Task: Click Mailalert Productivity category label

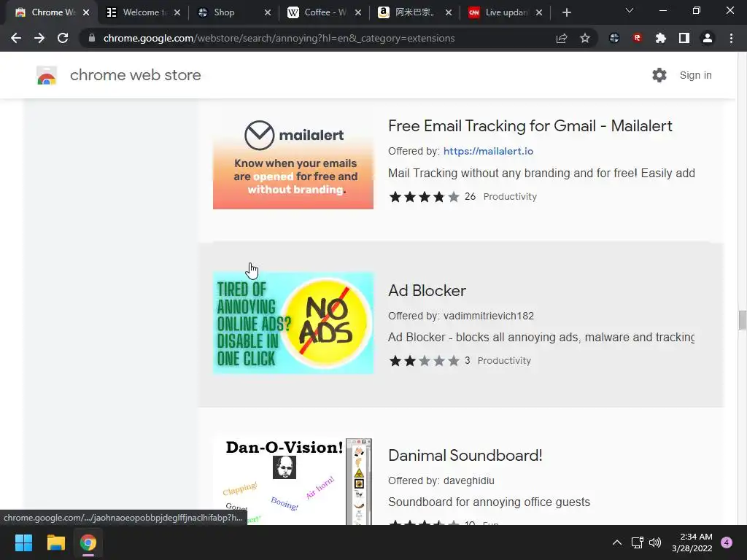Action: tap(510, 197)
